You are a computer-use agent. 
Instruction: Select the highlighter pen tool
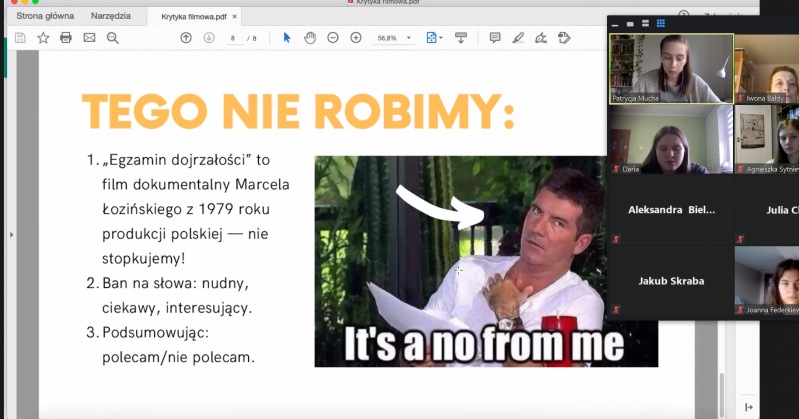click(518, 38)
